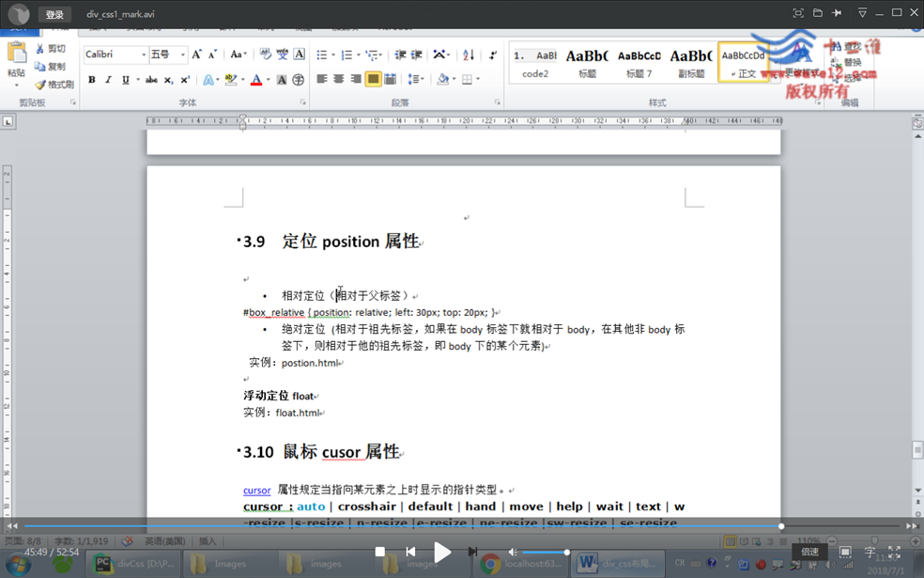Toggle italic text formatting

tap(108, 80)
